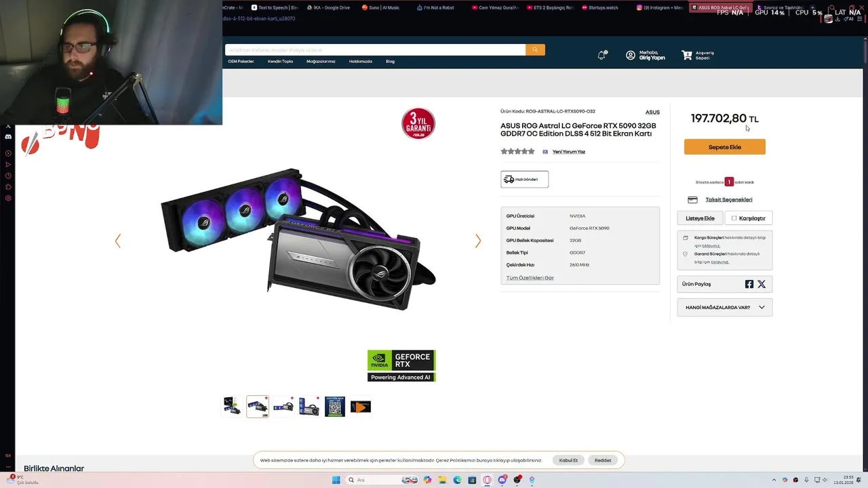Click the main product image
Screen dimensions: 868x488
(298, 239)
